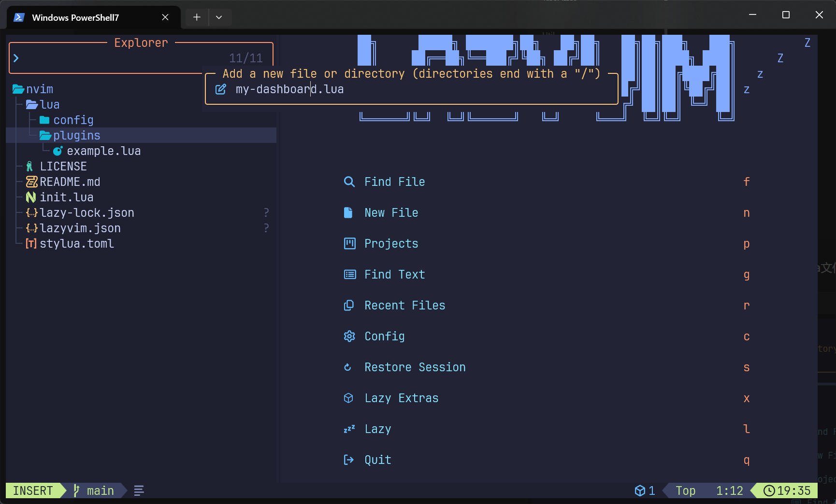The width and height of the screenshot is (836, 504).
Task: Click the Recent Files copy icon
Action: [x=348, y=306]
